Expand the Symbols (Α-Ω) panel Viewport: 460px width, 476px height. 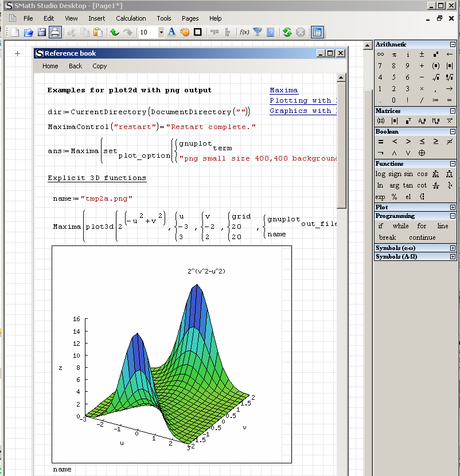coord(453,257)
